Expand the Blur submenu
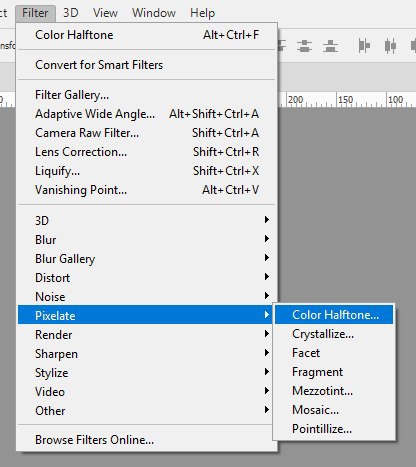The height and width of the screenshot is (467, 416). 147,240
